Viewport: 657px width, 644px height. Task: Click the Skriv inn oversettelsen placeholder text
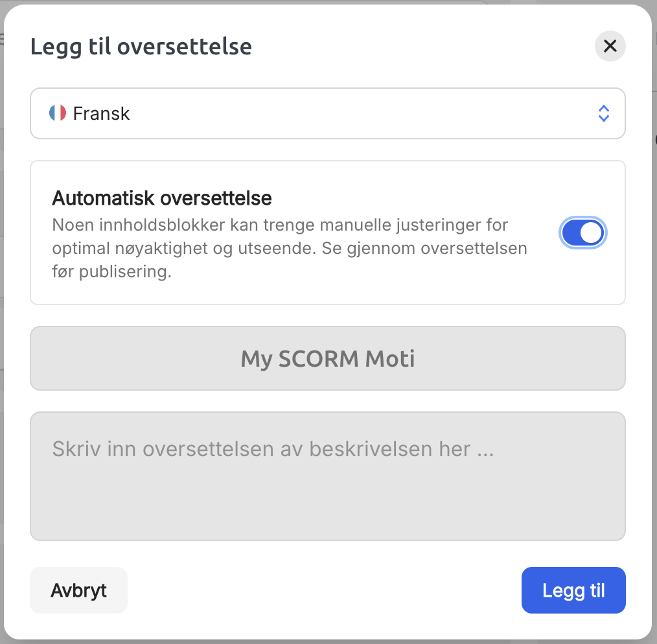point(273,449)
